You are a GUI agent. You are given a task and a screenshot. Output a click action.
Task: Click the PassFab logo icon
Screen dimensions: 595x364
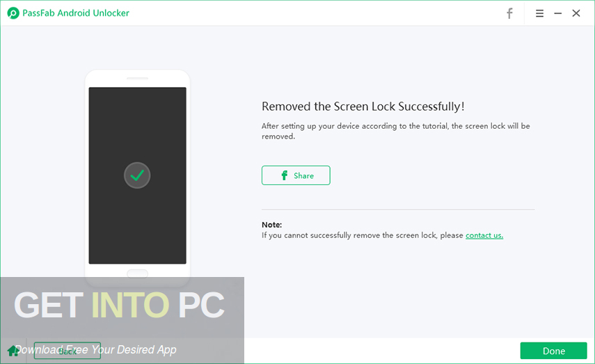[13, 13]
